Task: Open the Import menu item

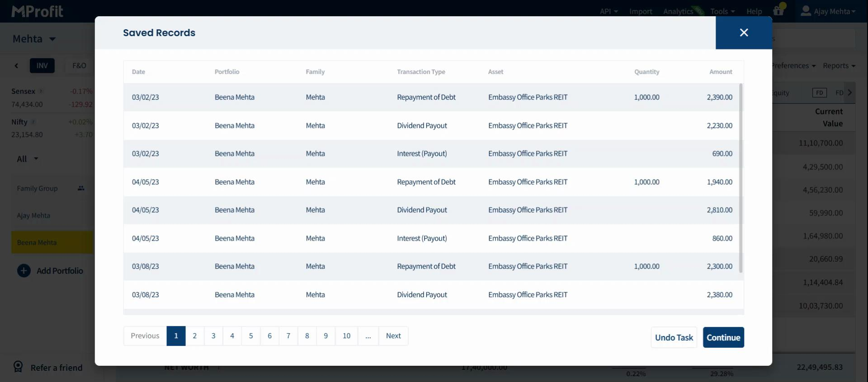Action: tap(641, 11)
